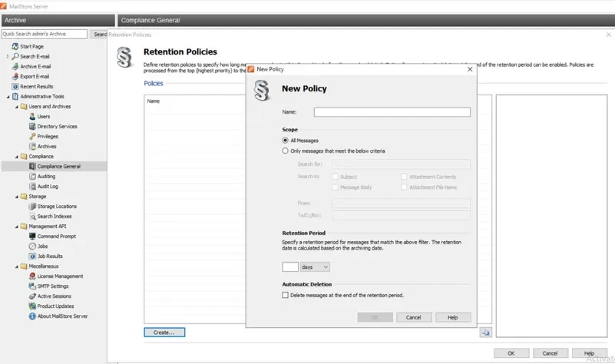
Task: Choose Only messages that meet criteria option
Action: [286, 151]
